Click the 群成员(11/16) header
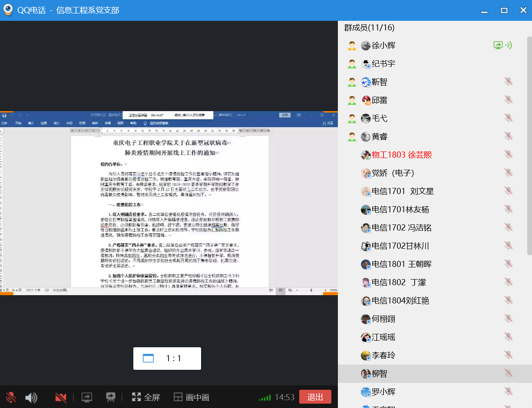Image resolution: width=532 pixels, height=408 pixels. click(369, 28)
